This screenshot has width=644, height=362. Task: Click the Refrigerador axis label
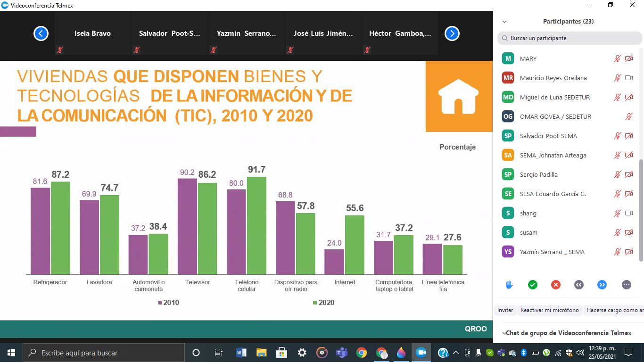coord(50,282)
